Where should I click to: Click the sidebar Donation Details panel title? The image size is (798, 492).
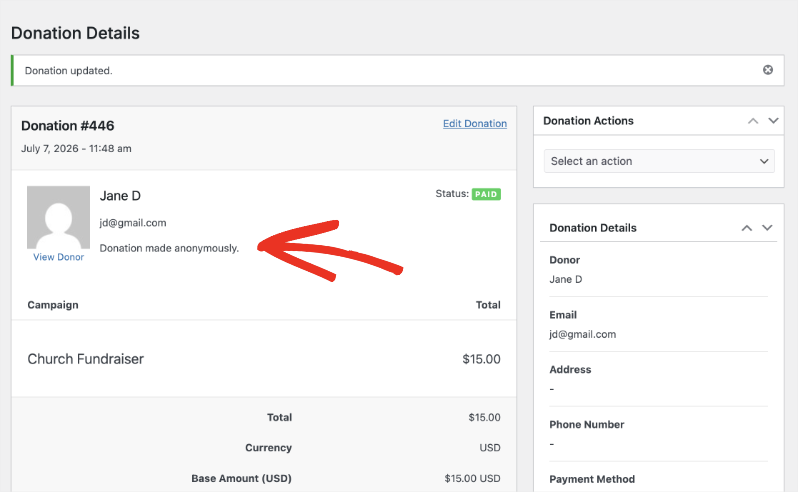[x=593, y=228]
